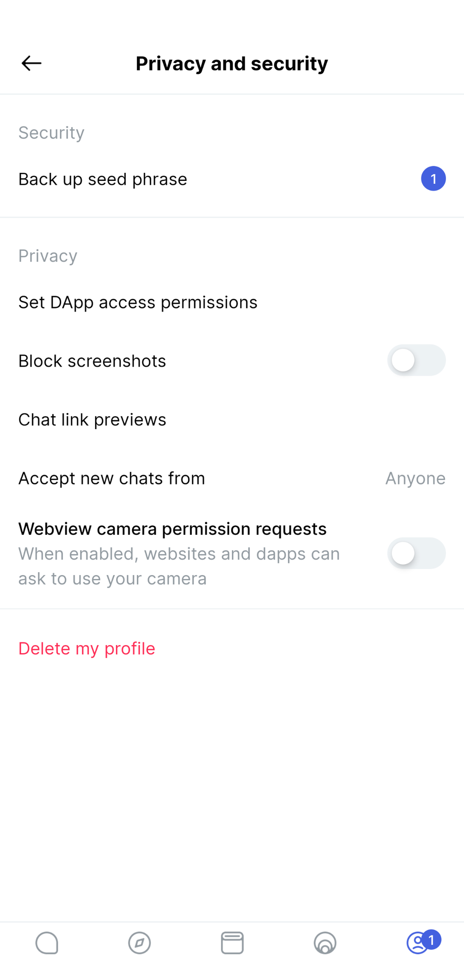
Task: Go back using the arrow icon
Action: point(32,63)
